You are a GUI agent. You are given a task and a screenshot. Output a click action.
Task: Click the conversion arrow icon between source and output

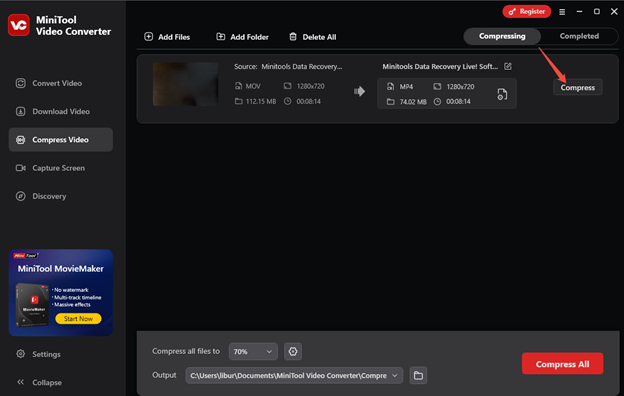(359, 92)
